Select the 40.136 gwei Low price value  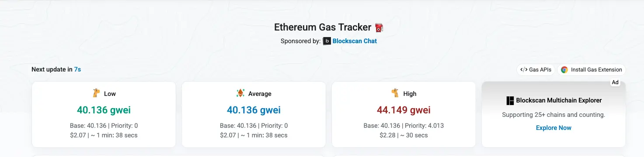pos(104,110)
